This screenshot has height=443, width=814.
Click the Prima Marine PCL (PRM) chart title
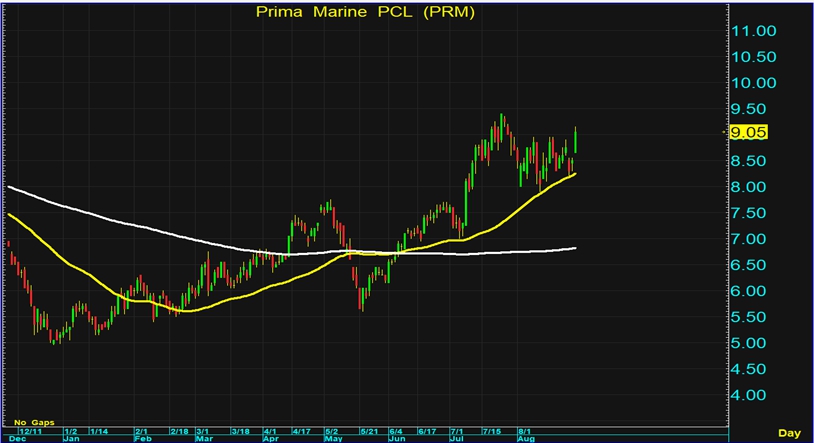click(365, 12)
